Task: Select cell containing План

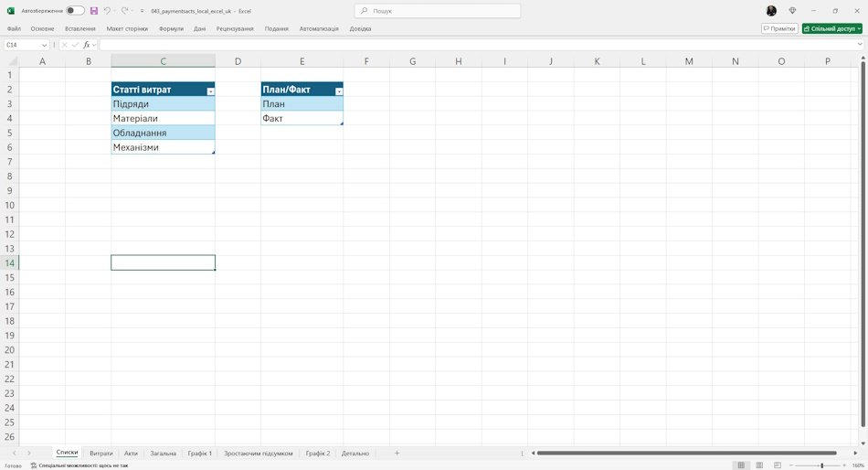Action: [x=302, y=103]
